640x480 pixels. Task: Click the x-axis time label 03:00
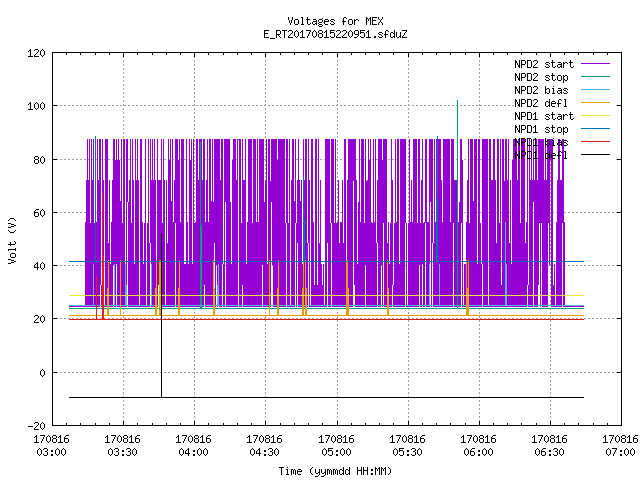click(x=51, y=453)
